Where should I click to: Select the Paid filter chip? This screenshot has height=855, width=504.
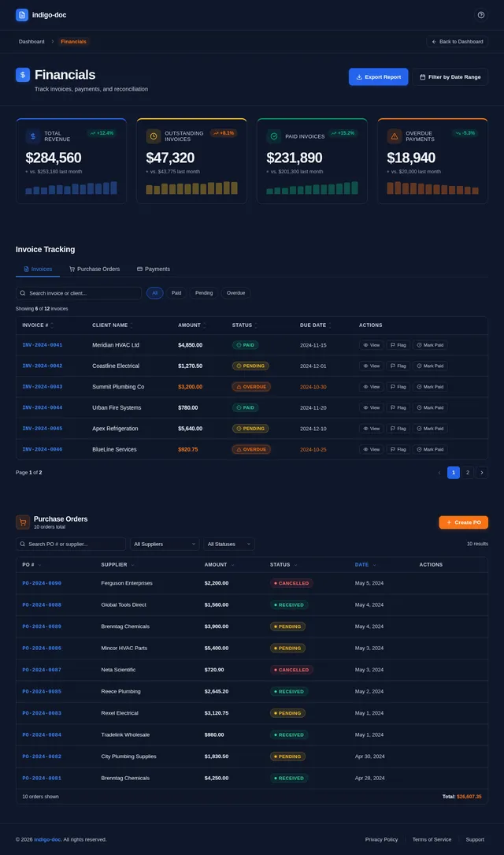tap(176, 293)
